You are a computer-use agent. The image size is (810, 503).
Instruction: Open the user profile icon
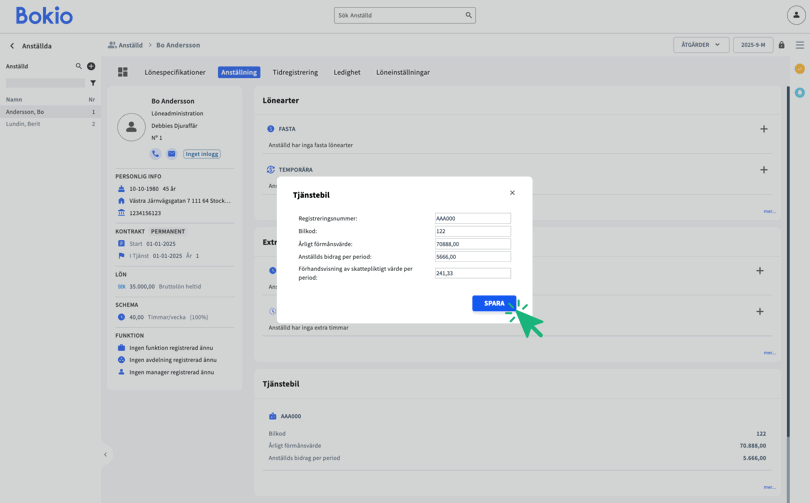coord(796,15)
